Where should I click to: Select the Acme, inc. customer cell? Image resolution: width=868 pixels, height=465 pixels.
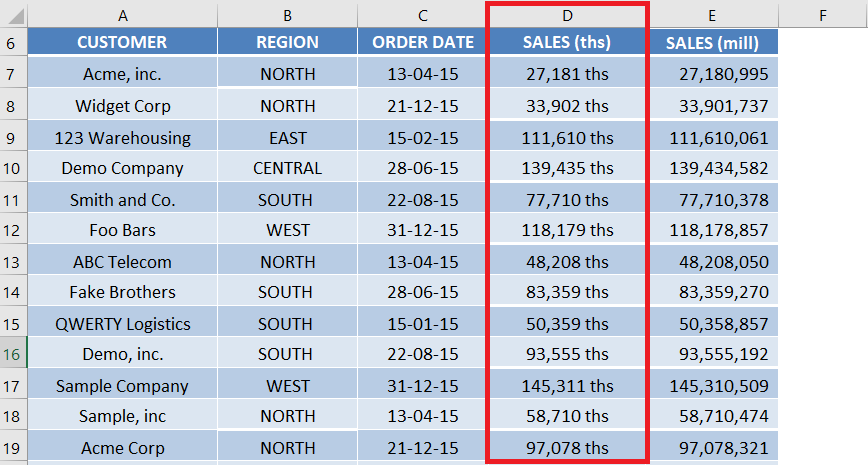[x=122, y=73]
